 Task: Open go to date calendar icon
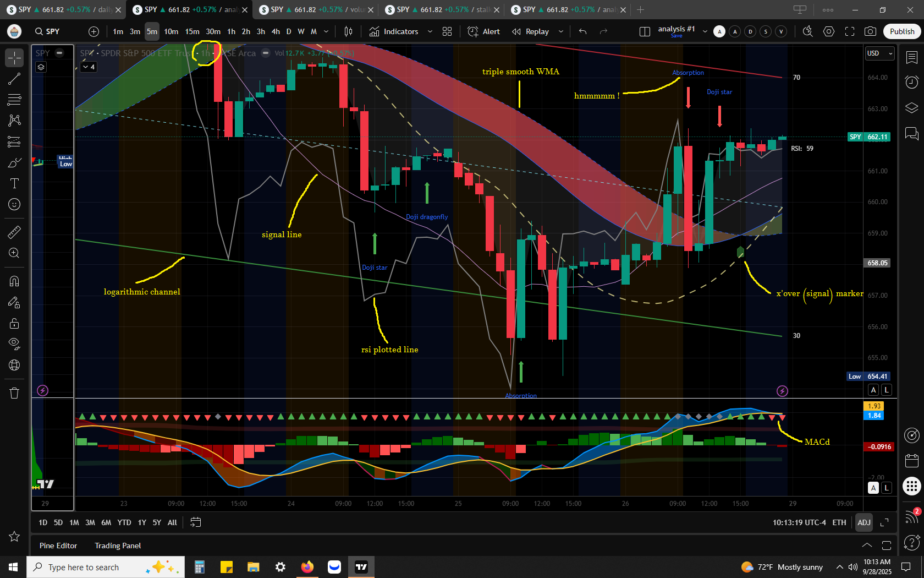tap(195, 522)
